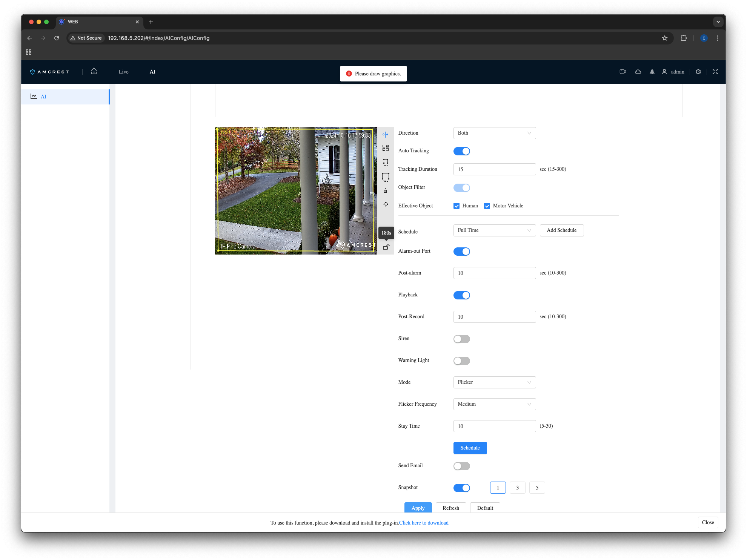Reload the page in the browser
This screenshot has width=747, height=560.
(57, 38)
